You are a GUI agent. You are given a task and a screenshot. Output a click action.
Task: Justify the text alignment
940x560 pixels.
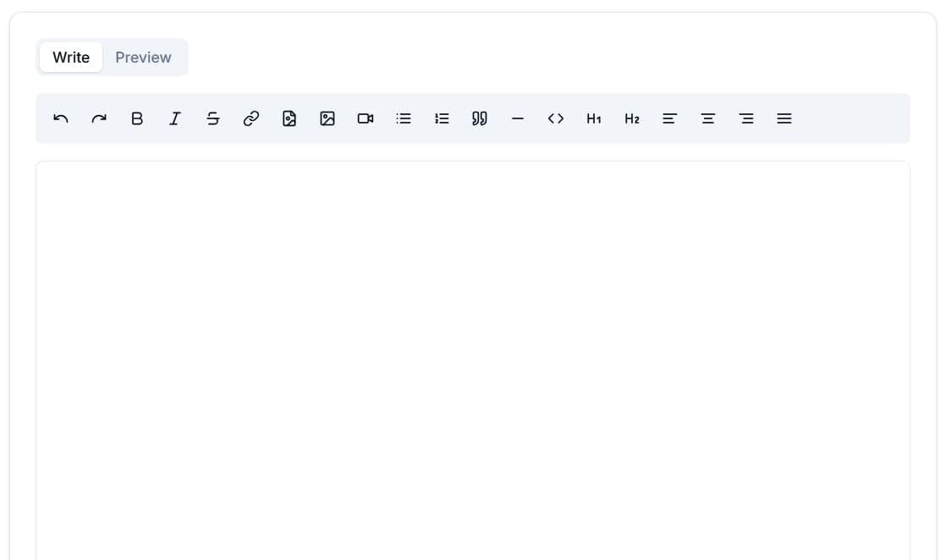pyautogui.click(x=784, y=118)
